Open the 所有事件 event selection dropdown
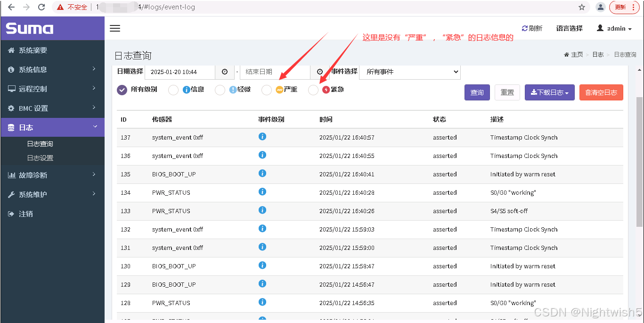Screen dimensions: 644x323 pos(410,72)
